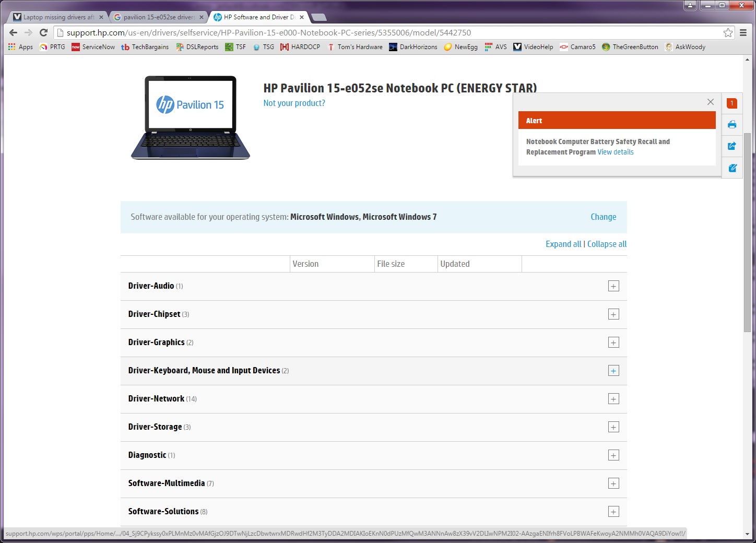Click the Driver-Network (14) row title
This screenshot has height=543, width=756.
click(x=162, y=399)
